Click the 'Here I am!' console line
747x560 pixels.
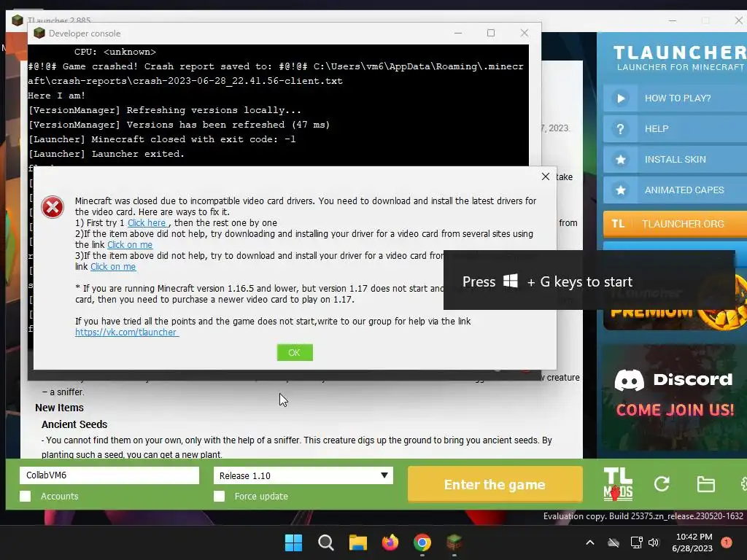[x=56, y=96]
